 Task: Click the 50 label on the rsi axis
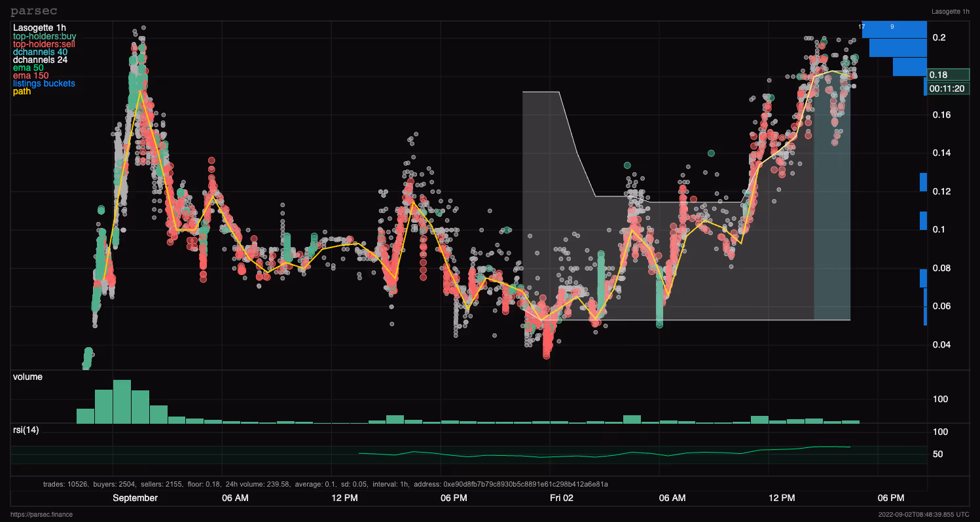coord(937,454)
